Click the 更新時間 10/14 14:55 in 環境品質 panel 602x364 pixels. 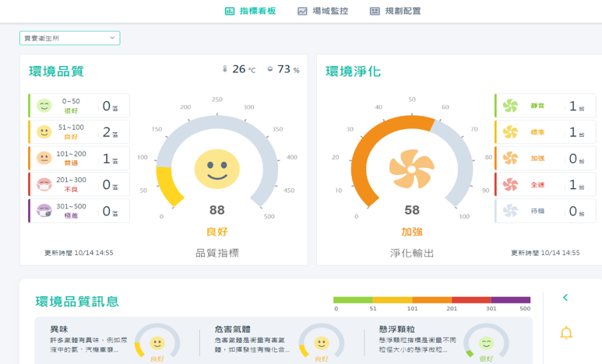click(x=79, y=253)
